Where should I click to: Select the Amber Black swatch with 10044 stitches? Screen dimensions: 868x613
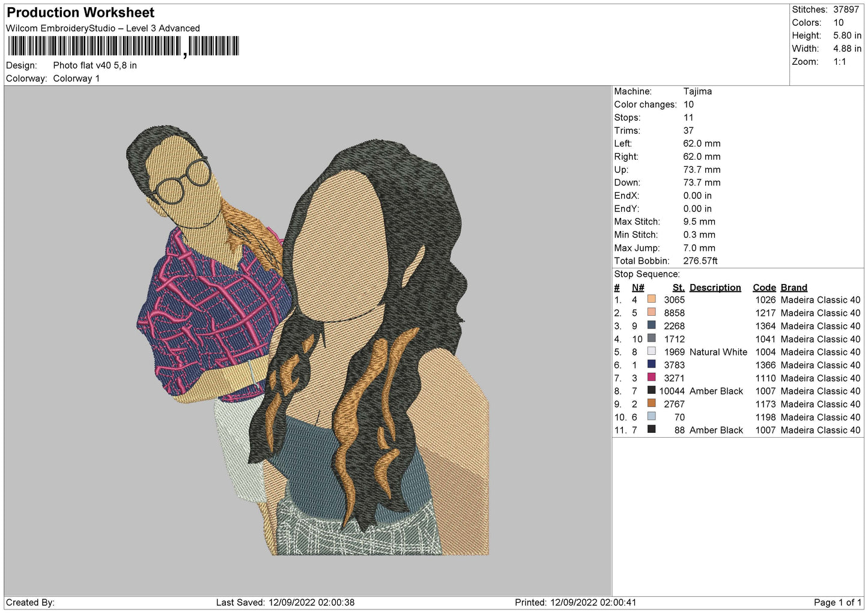(651, 390)
